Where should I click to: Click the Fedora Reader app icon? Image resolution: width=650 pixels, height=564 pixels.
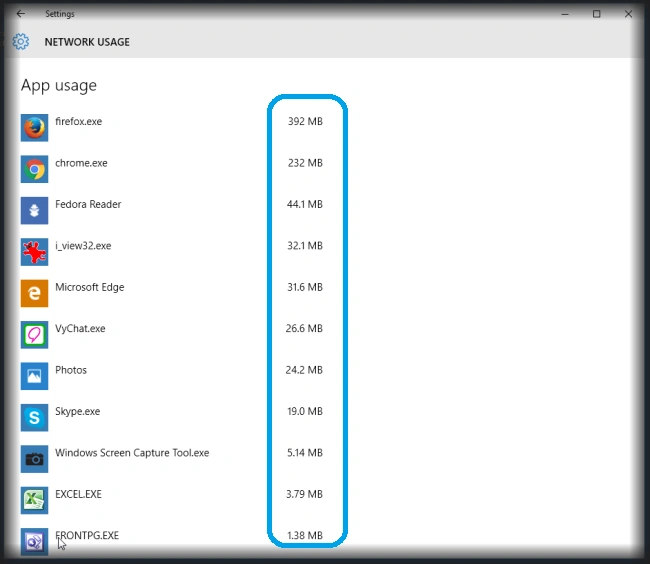[x=34, y=211]
